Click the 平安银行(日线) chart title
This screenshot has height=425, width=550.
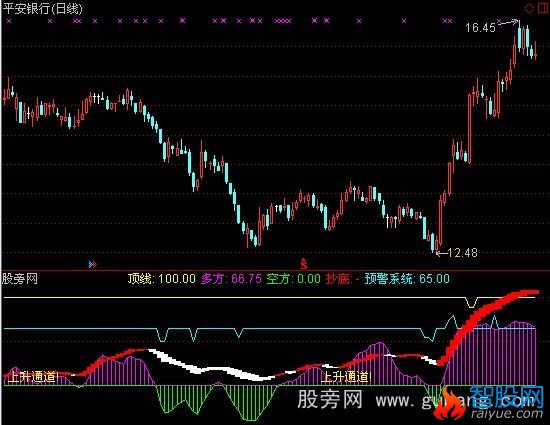pyautogui.click(x=42, y=8)
